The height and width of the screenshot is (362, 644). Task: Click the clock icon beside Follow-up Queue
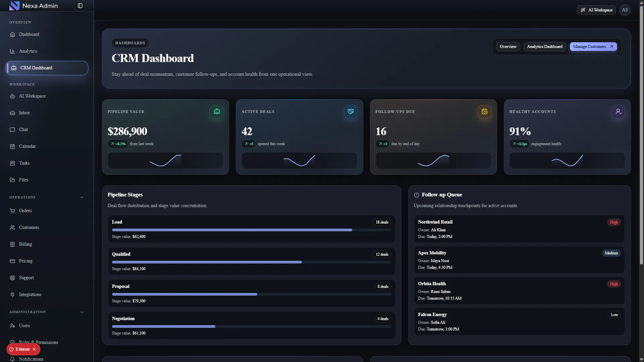tap(417, 195)
